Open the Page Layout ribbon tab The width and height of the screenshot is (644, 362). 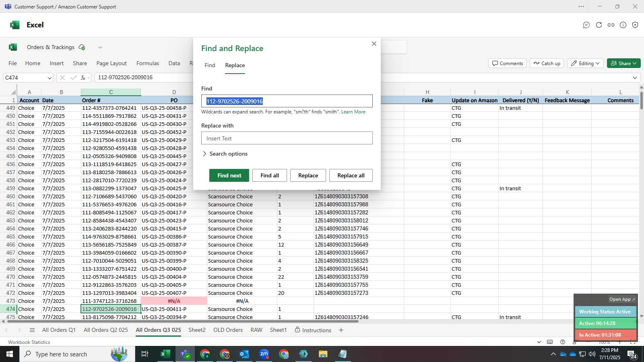pyautogui.click(x=111, y=63)
